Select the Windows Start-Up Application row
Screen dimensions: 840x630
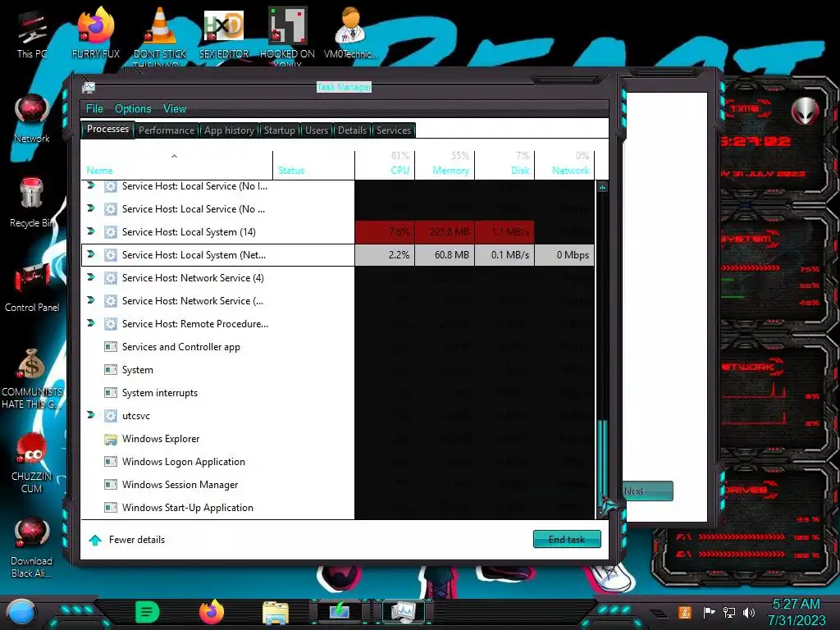(x=337, y=508)
